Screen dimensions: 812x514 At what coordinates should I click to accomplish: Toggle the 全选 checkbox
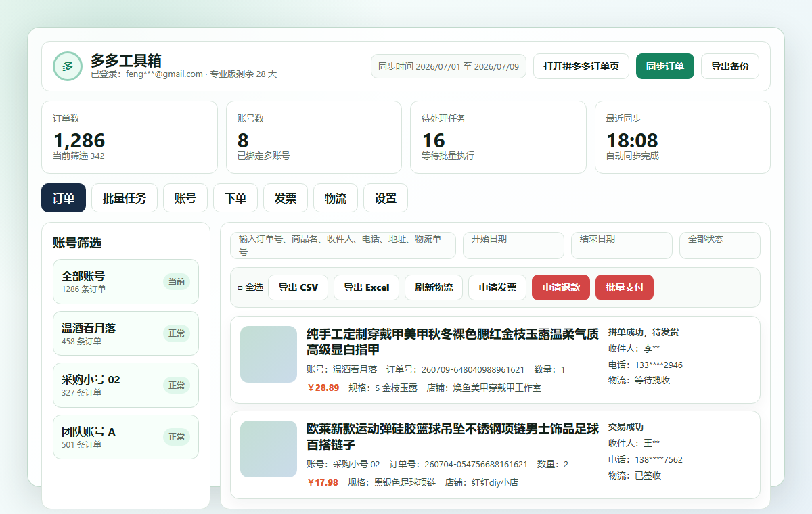[x=240, y=287]
